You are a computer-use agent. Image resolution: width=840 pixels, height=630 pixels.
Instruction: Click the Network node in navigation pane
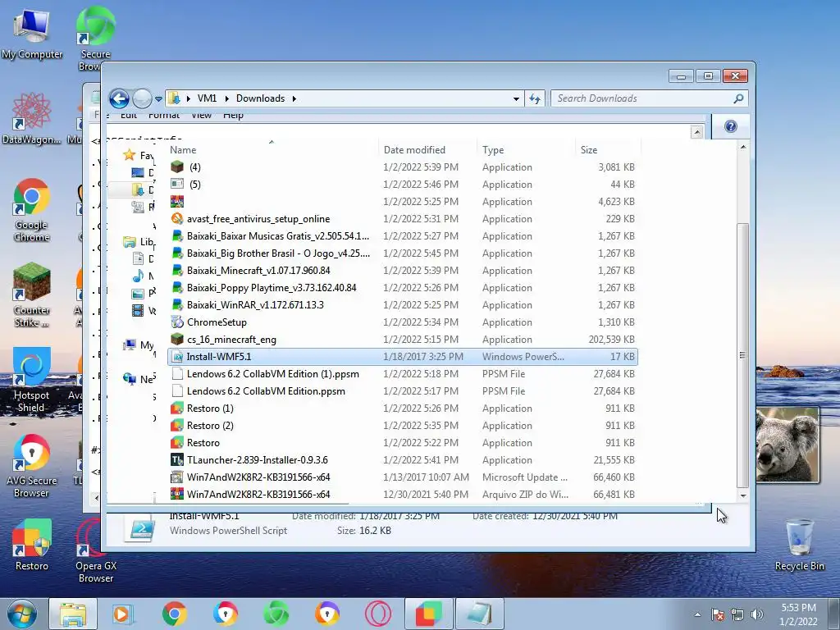coord(138,379)
